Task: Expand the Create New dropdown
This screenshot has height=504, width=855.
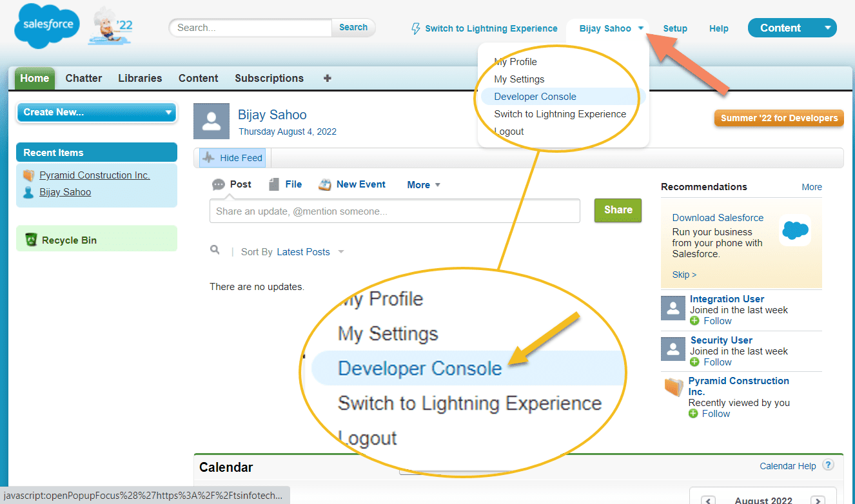Action: (97, 112)
